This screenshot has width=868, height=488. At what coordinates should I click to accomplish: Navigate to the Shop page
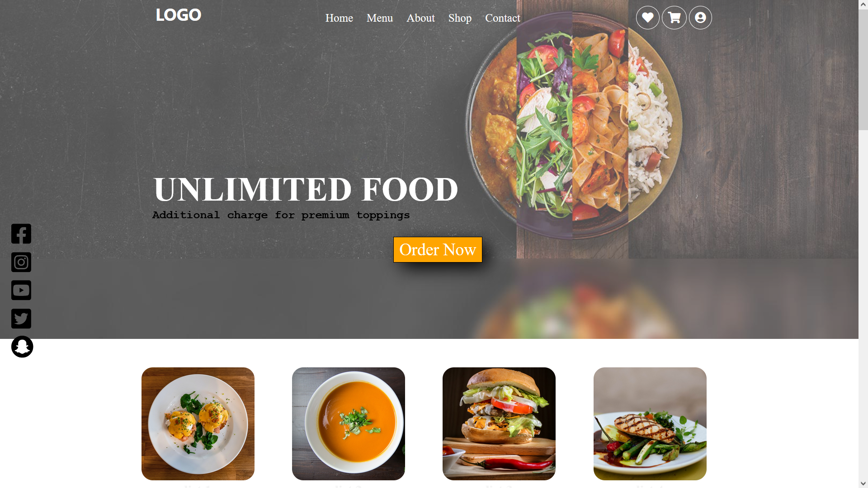460,18
